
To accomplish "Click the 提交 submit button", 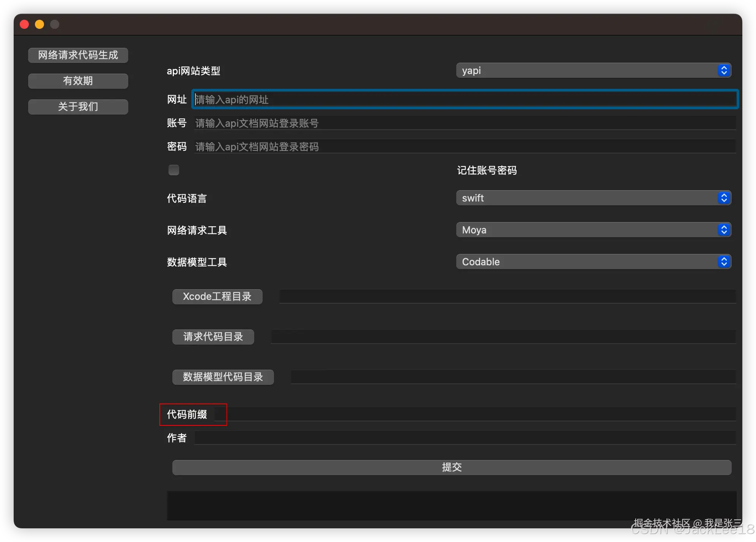I will pos(452,467).
